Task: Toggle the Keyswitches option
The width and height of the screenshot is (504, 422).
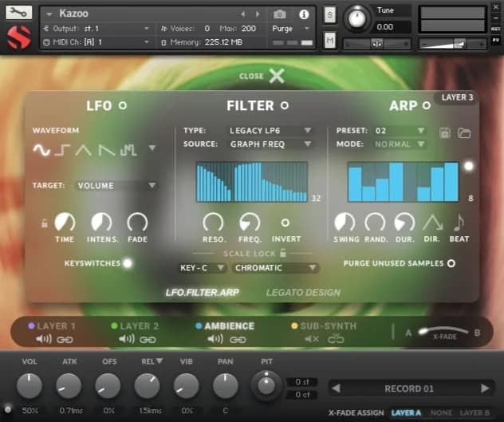Action: click(x=127, y=262)
